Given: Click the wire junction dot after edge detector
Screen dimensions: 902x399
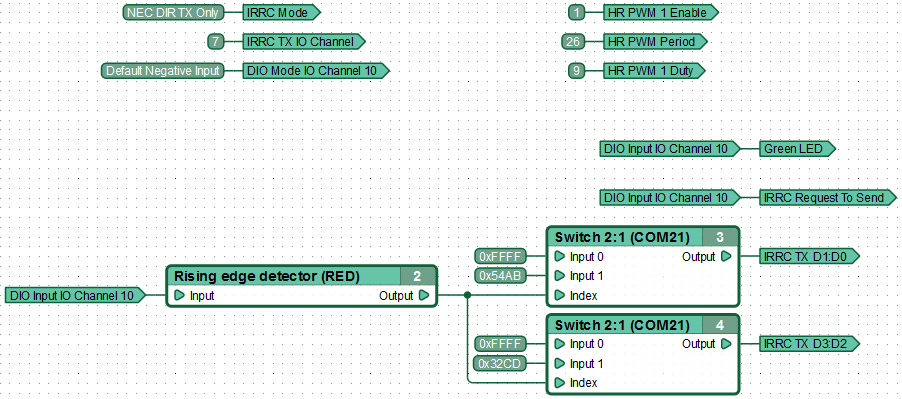Looking at the screenshot, I should pos(468,296).
